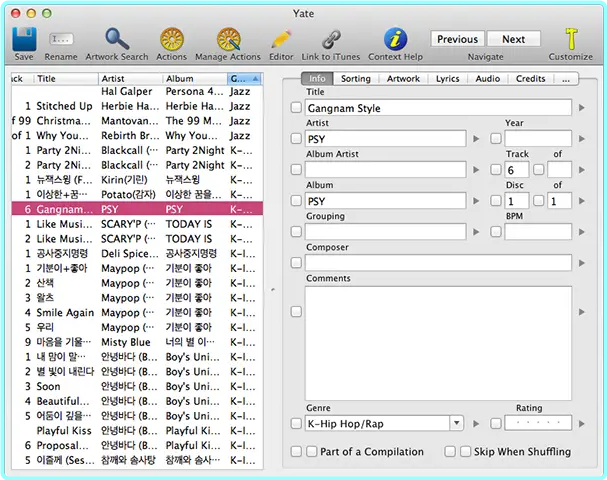607x480 pixels.
Task: Switch to the Lyrics tab
Action: pos(448,79)
